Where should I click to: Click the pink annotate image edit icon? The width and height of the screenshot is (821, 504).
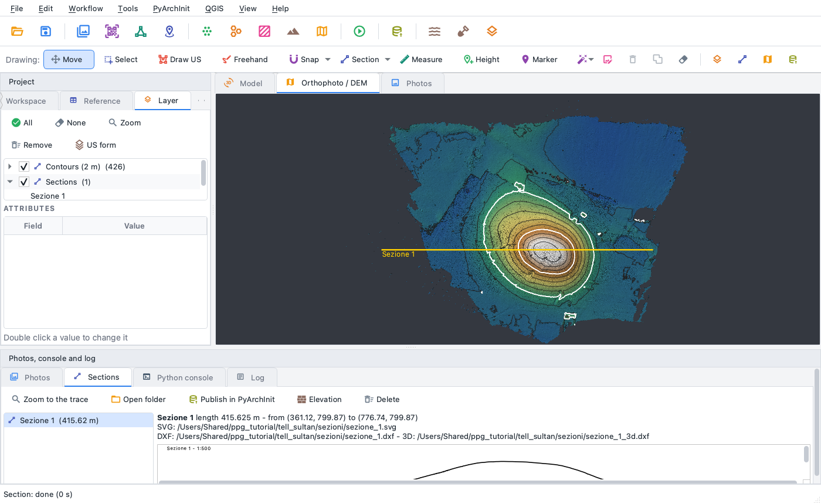point(608,59)
